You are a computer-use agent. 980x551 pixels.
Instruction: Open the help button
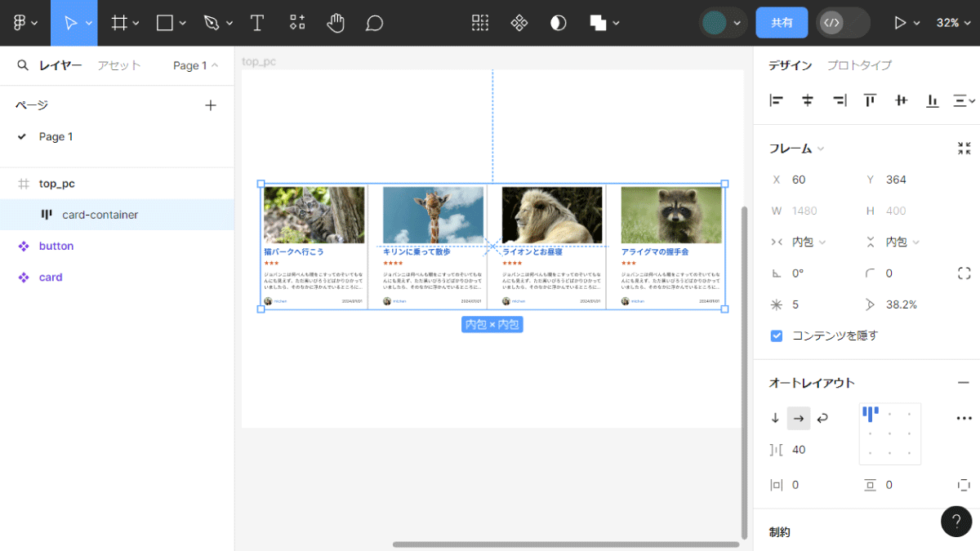(956, 521)
